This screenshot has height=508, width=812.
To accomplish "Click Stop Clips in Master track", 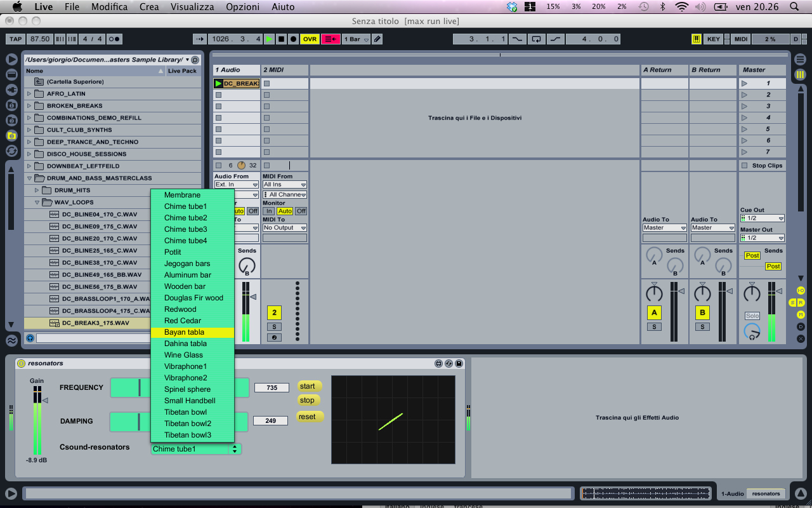I will [763, 165].
